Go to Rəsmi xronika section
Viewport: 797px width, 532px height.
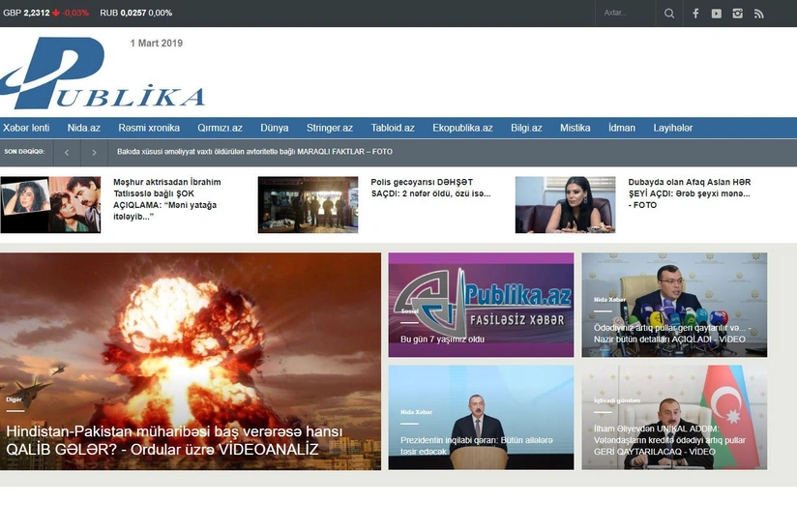(149, 128)
